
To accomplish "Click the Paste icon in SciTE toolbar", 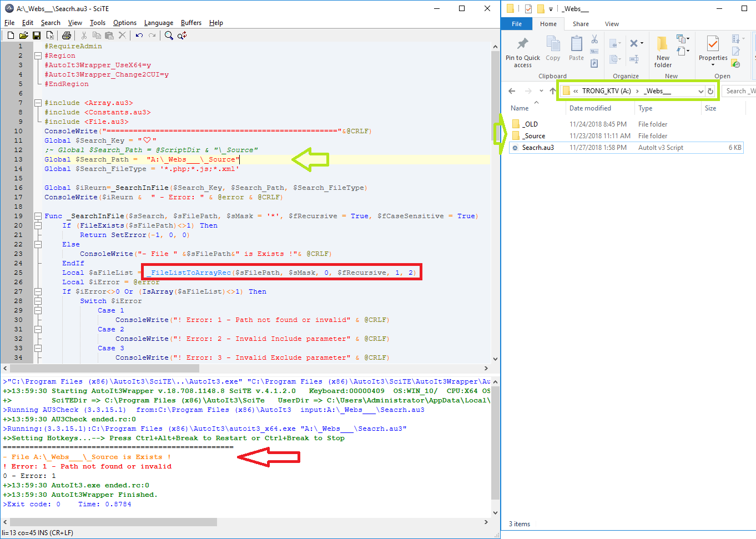I will (109, 36).
